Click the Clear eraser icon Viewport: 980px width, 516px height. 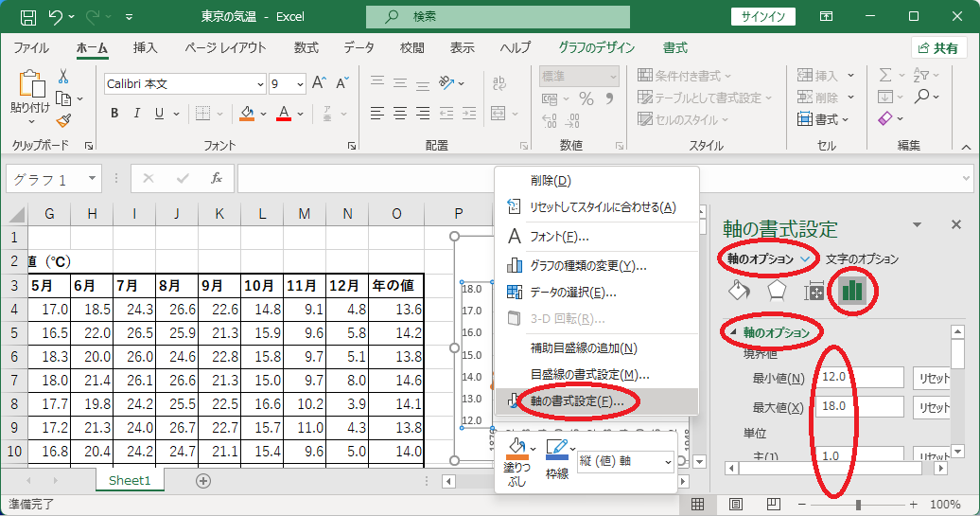(x=885, y=118)
